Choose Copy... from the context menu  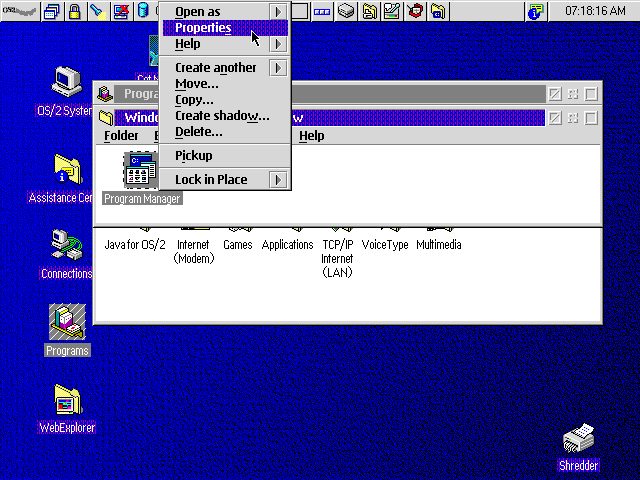point(225,100)
